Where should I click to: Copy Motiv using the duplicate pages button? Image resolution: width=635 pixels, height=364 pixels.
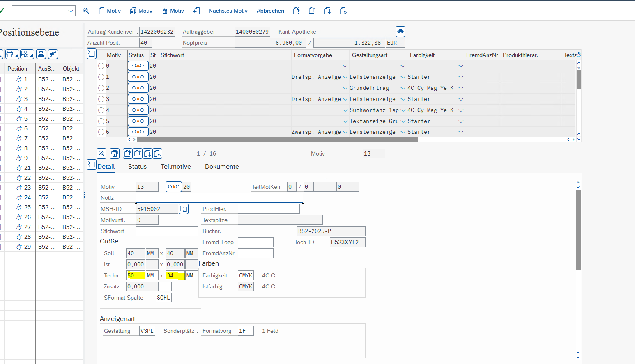coord(141,11)
